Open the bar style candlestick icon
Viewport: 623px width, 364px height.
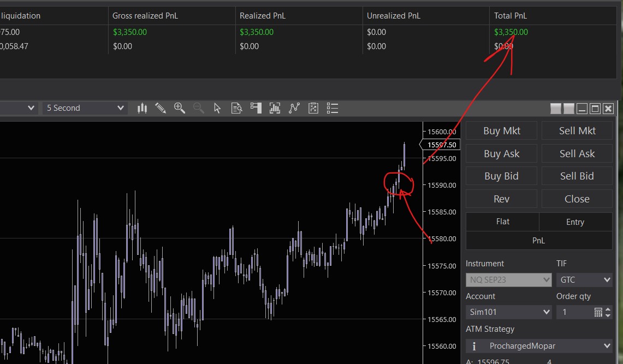pyautogui.click(x=143, y=108)
